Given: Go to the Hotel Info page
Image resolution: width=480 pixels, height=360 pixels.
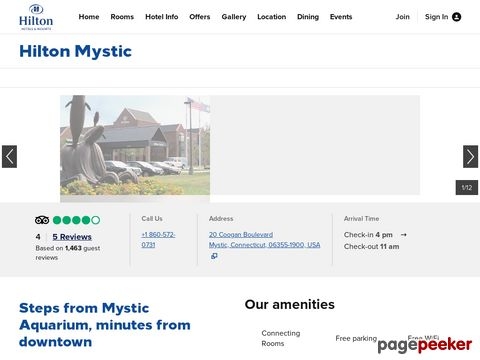Looking at the screenshot, I should tap(162, 17).
